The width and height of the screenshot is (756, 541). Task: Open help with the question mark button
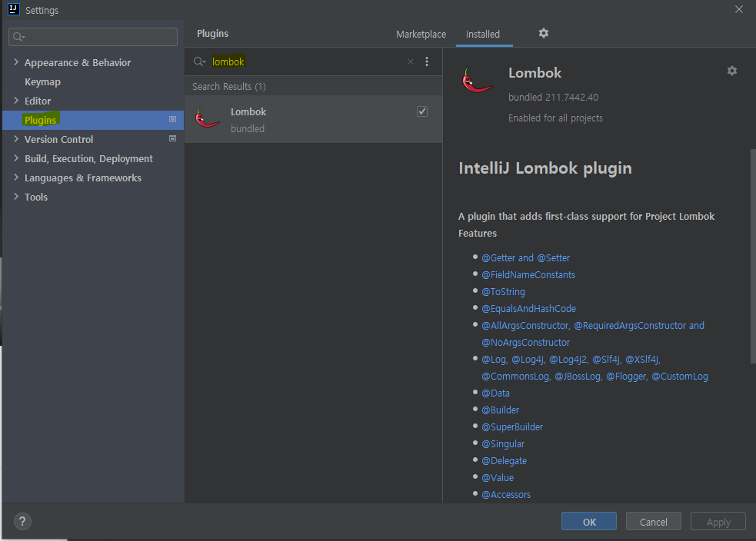22,521
